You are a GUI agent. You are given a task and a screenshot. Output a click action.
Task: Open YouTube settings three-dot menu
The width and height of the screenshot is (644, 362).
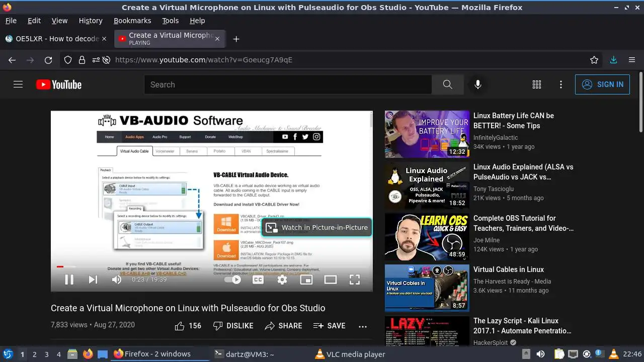tap(561, 84)
